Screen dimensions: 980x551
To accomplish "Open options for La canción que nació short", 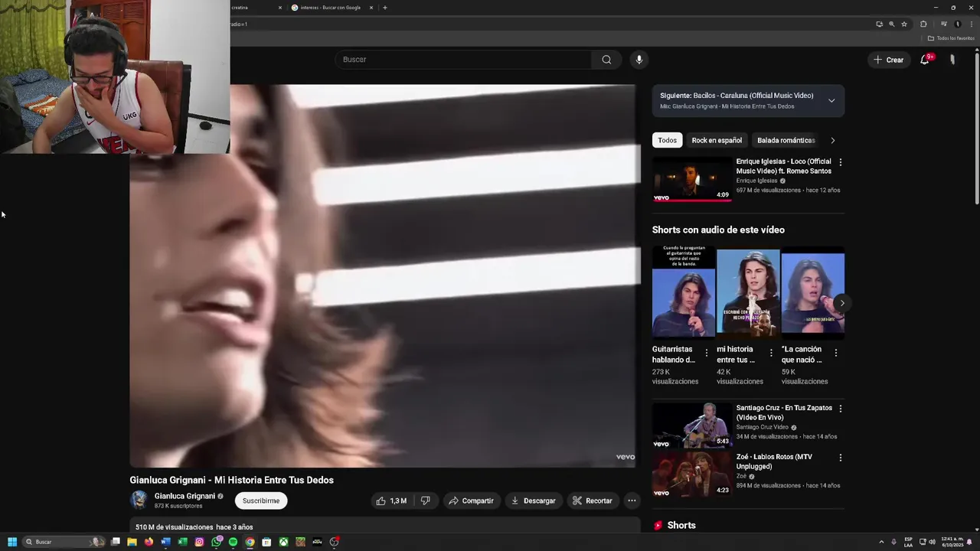I will 835,353.
